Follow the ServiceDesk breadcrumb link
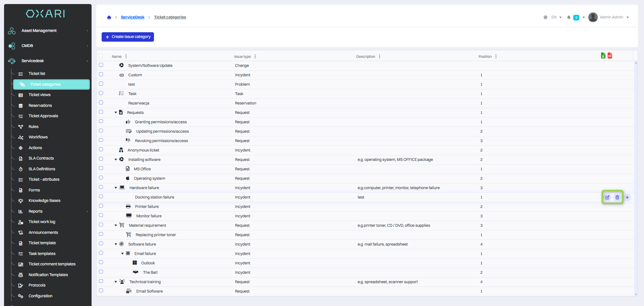This screenshot has width=644, height=306. tap(132, 17)
